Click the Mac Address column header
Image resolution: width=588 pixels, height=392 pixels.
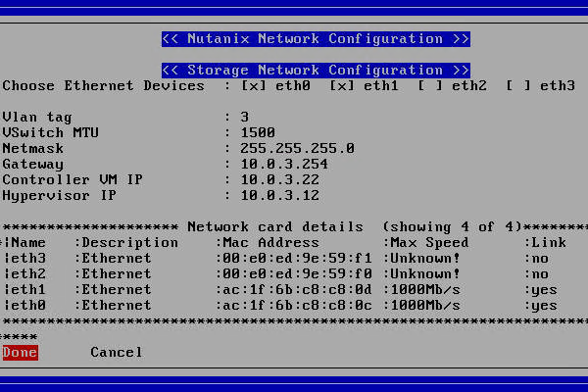pyautogui.click(x=270, y=243)
